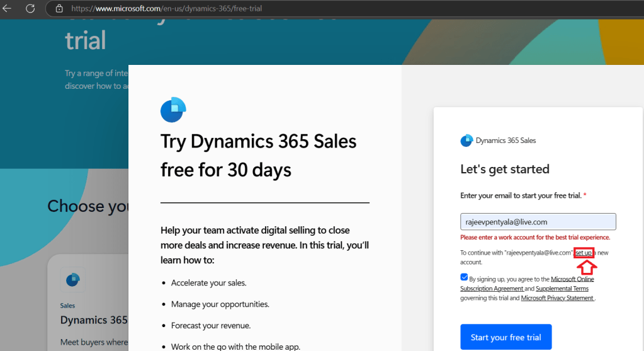The image size is (644, 351).
Task: Uncheck the agreement checkbox for signing up
Action: coord(464,277)
